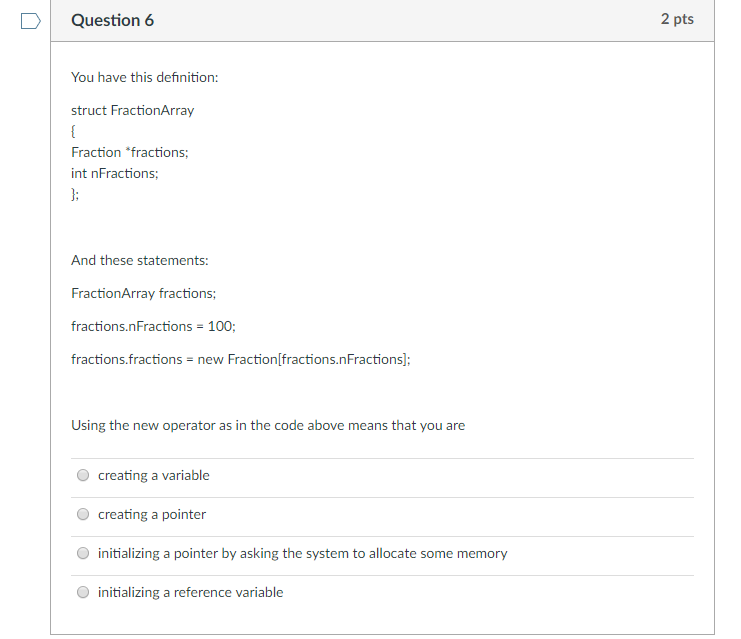Click the "Using the new operator" question prompt

[x=267, y=425]
